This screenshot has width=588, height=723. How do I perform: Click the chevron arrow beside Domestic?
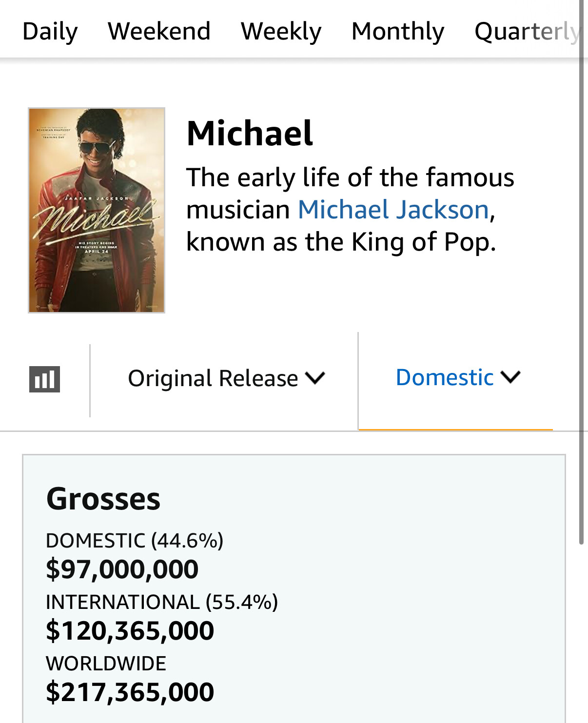click(510, 377)
